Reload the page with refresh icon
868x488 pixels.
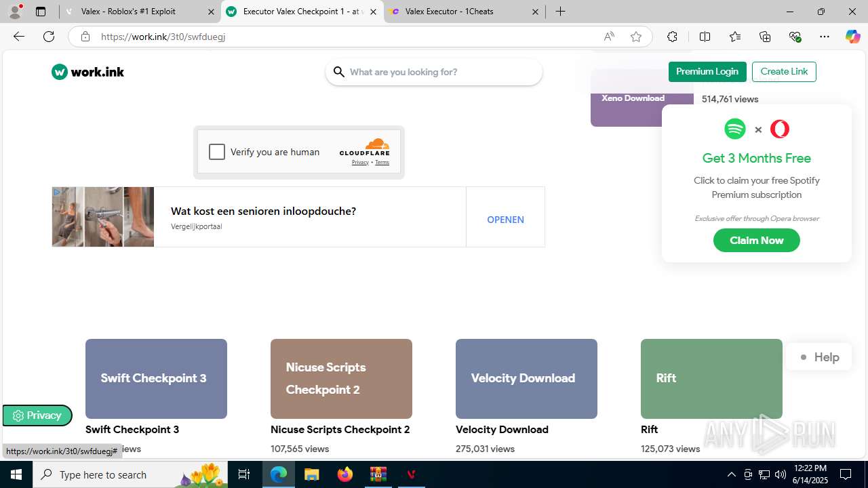(x=49, y=37)
